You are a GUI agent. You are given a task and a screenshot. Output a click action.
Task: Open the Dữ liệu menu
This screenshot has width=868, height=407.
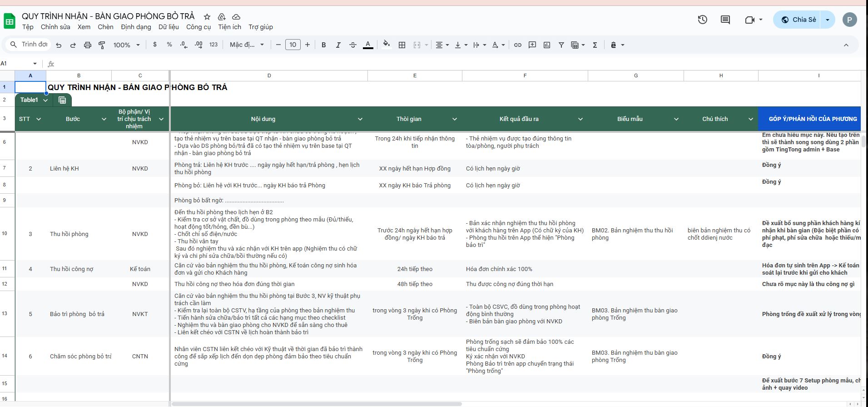[169, 27]
